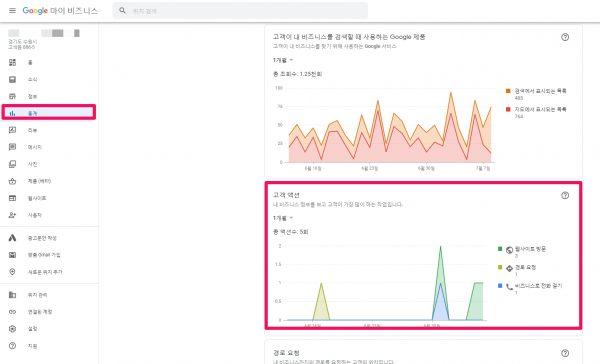The image size is (600, 364).
Task: Click the business address text in sidebar
Action: point(23,44)
